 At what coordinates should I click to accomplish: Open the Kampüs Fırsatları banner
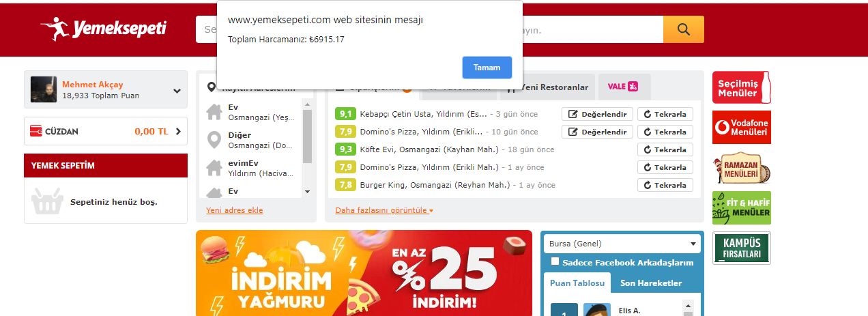742,248
